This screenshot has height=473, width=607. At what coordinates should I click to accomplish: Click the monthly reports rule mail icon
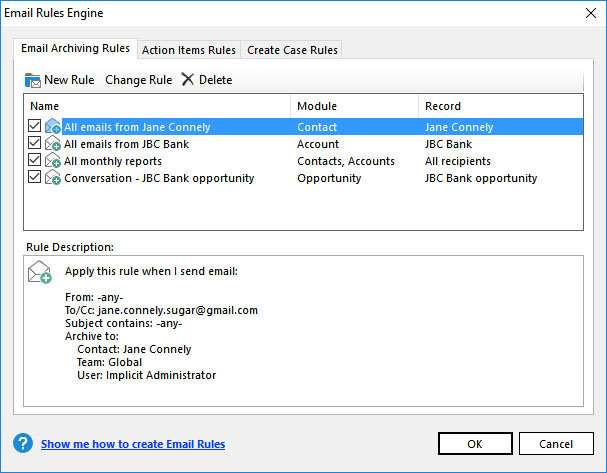[52, 161]
